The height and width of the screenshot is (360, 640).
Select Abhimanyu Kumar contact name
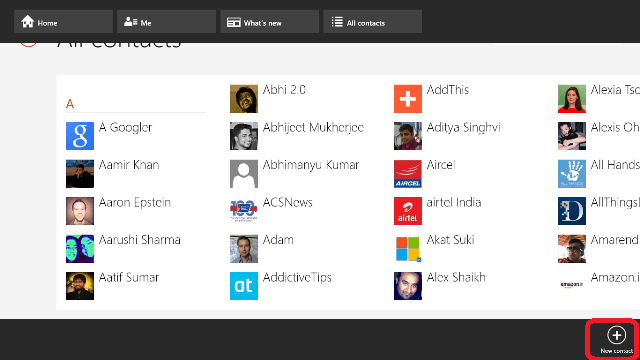coord(311,165)
